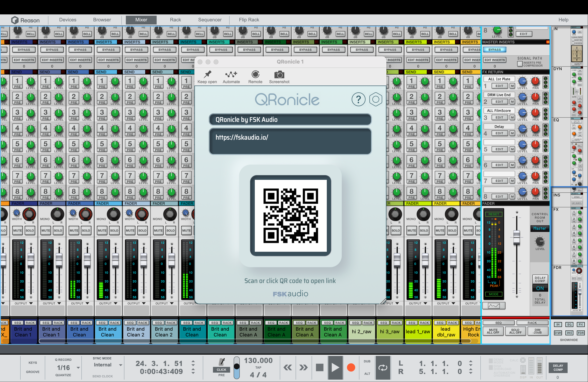Click DIM -20dB button

tap(537, 331)
